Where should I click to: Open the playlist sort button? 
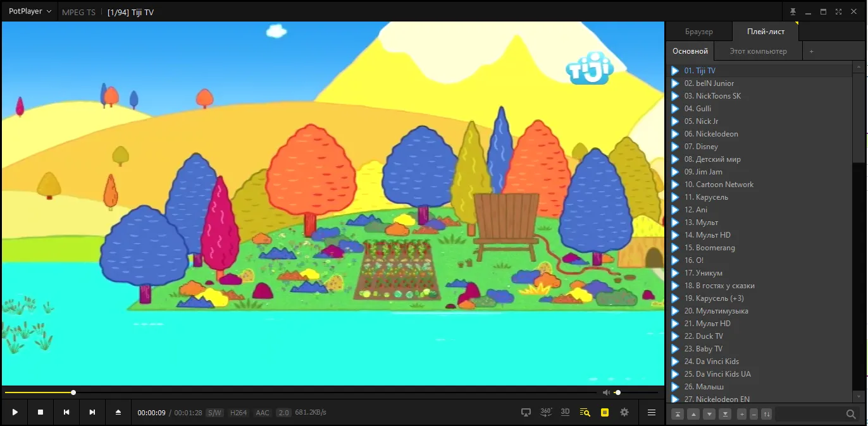pyautogui.click(x=766, y=414)
